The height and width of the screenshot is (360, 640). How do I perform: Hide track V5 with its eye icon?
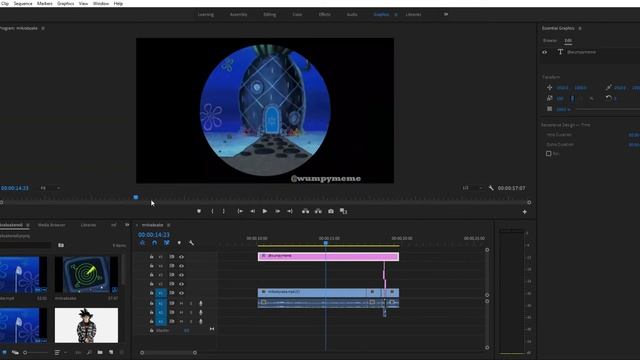click(x=181, y=257)
